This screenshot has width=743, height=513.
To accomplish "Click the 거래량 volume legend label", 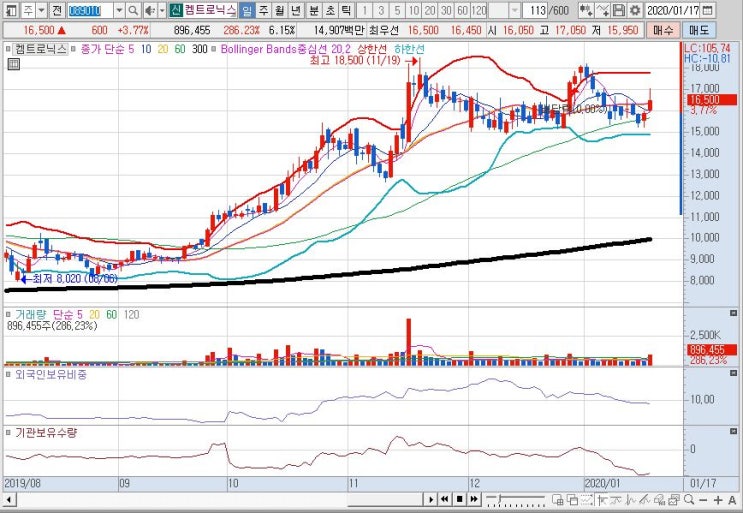I will click(x=31, y=314).
